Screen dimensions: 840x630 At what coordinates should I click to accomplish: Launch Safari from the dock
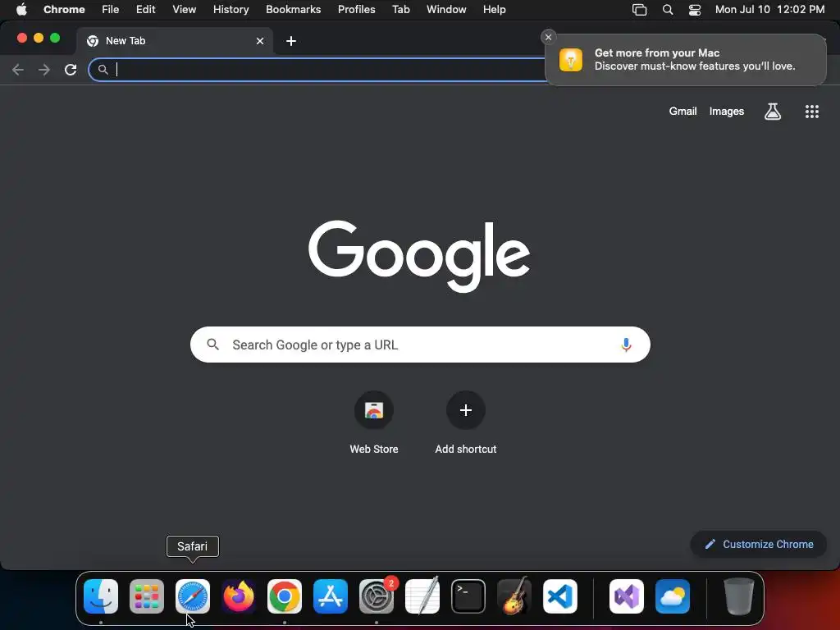click(193, 596)
